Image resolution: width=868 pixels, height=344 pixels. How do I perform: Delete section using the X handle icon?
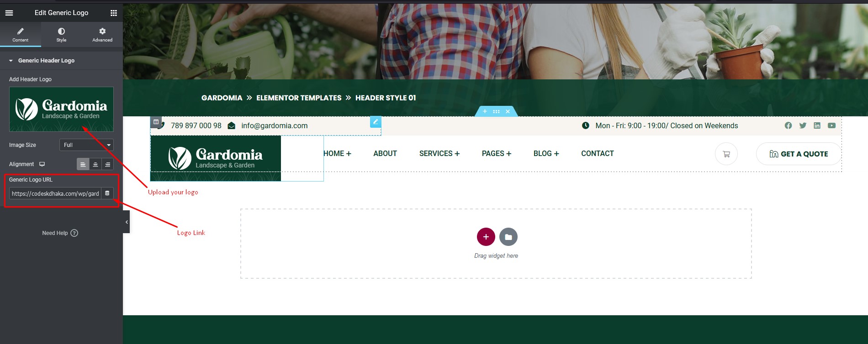508,111
